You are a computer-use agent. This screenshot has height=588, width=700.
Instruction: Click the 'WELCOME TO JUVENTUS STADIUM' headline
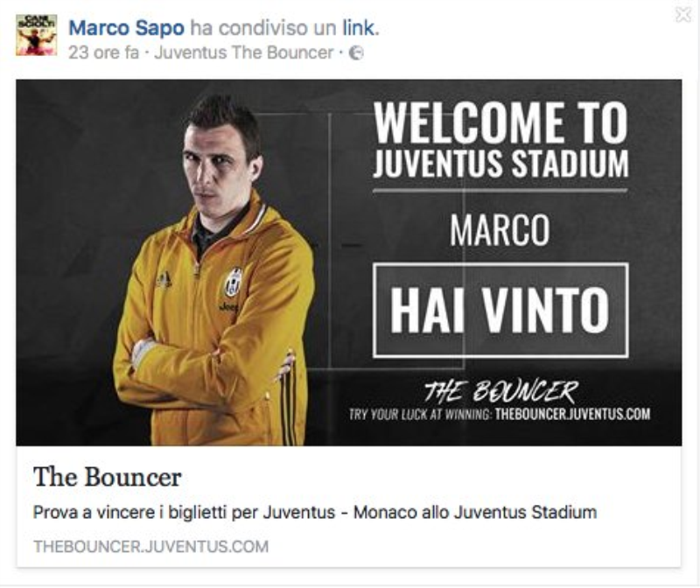500,140
